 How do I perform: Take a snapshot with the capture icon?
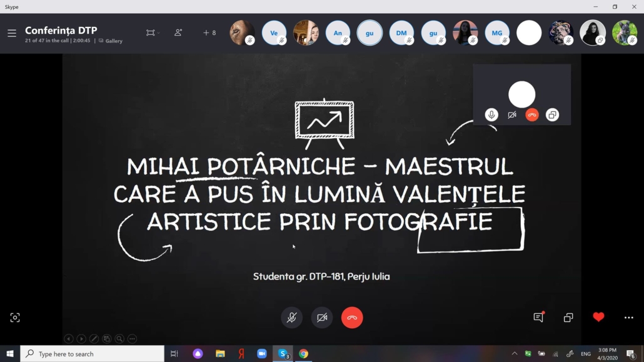click(x=15, y=318)
